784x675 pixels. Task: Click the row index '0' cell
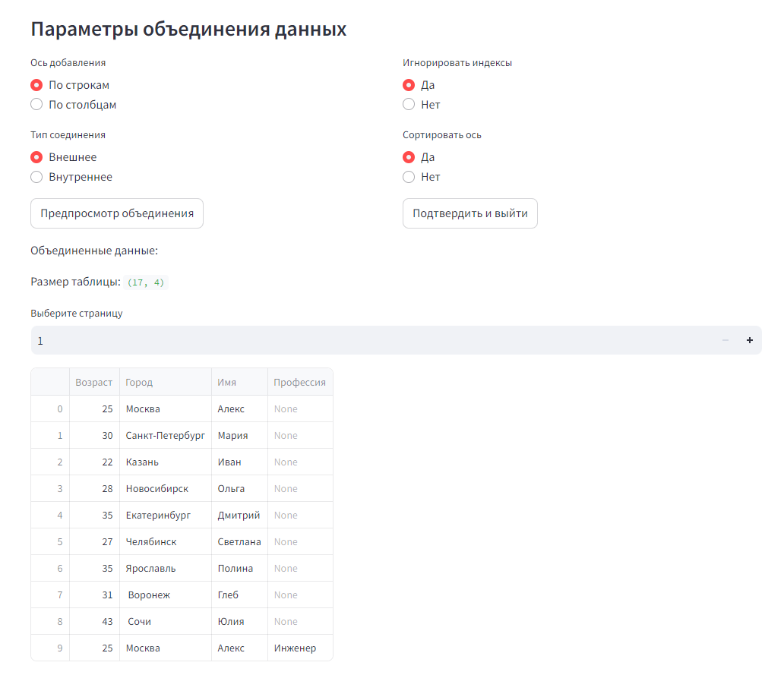pyautogui.click(x=50, y=408)
